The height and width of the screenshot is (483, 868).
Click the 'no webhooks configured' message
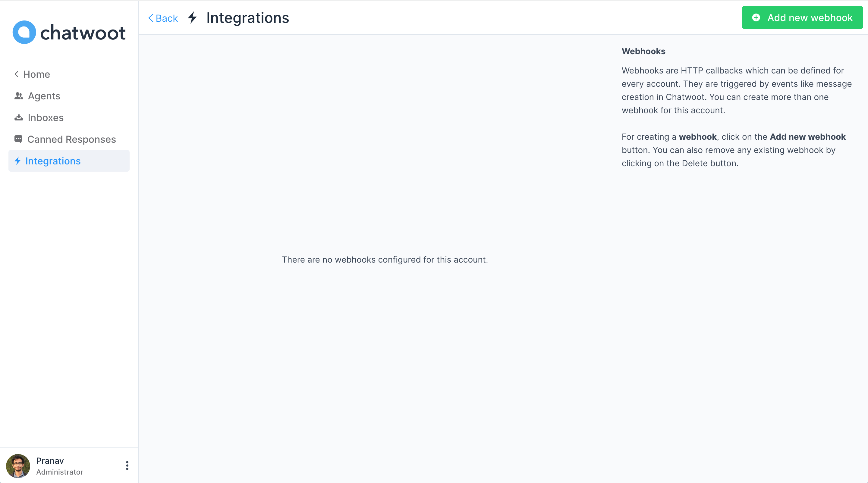pyautogui.click(x=385, y=260)
